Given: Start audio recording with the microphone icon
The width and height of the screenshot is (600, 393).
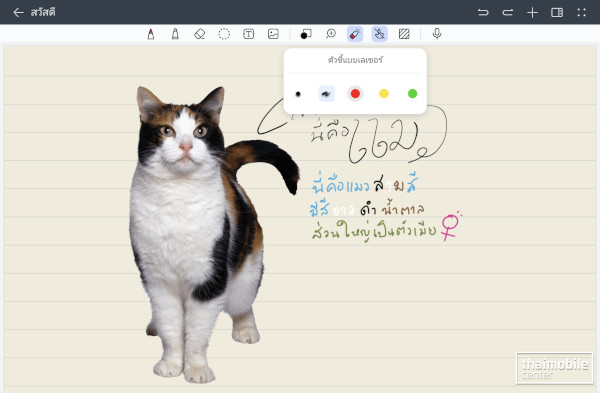Looking at the screenshot, I should pos(437,34).
